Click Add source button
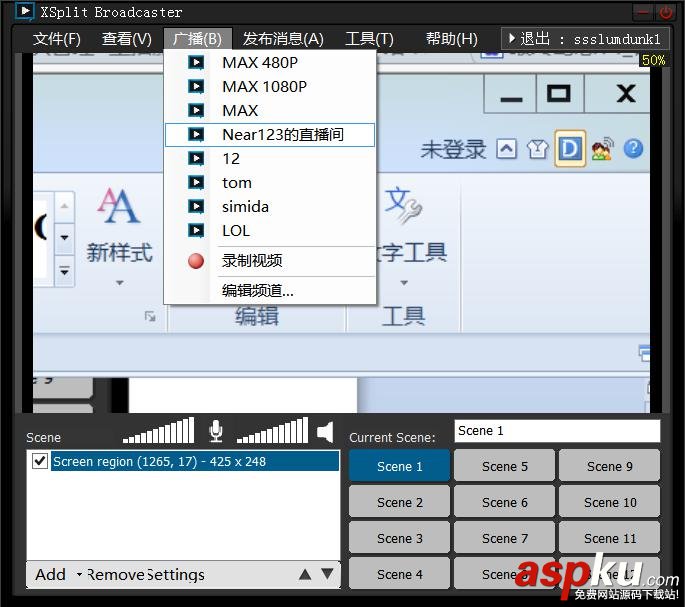 pos(50,574)
